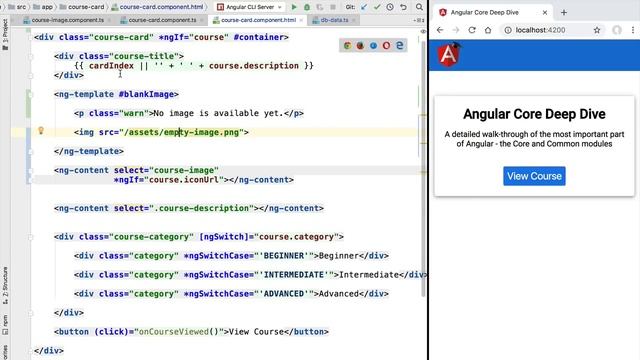Click 'No image is available yet.' text
Screen dimensions: 640x360
[x=218, y=113]
